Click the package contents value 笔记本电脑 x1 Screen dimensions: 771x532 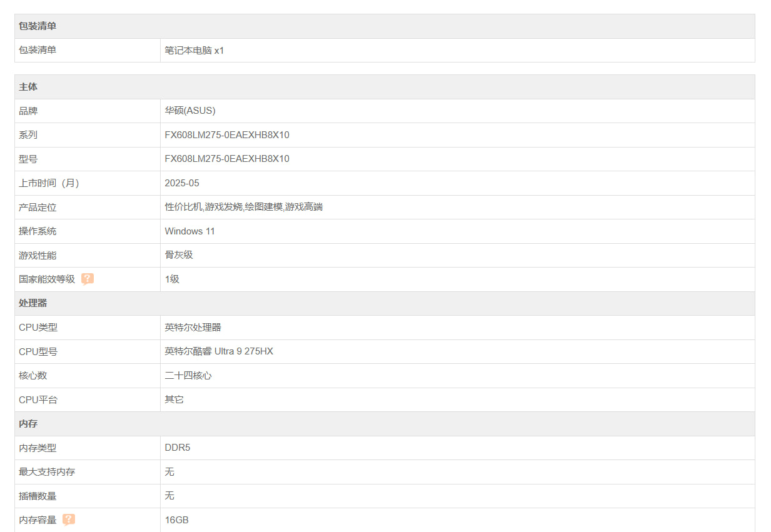[194, 51]
